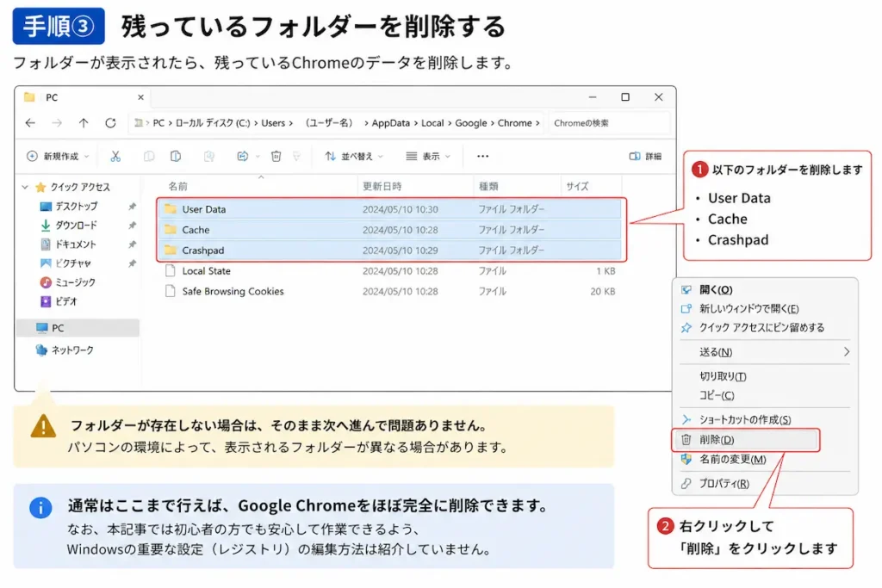Select the Crashpad folder row

[x=390, y=251]
